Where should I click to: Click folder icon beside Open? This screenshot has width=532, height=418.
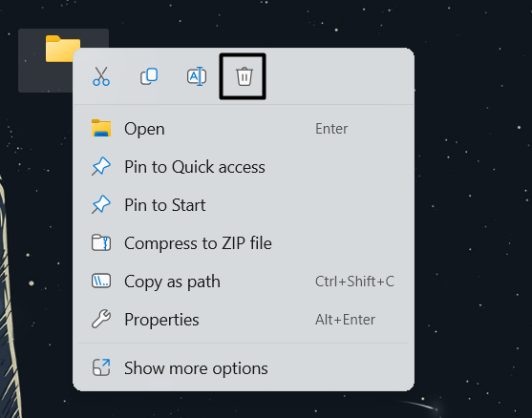(101, 129)
